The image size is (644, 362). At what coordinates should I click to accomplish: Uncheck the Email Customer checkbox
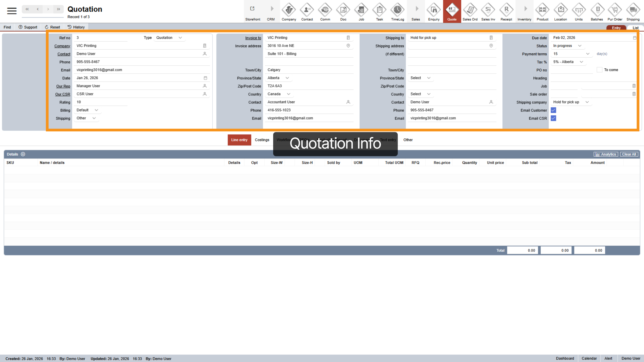click(553, 110)
